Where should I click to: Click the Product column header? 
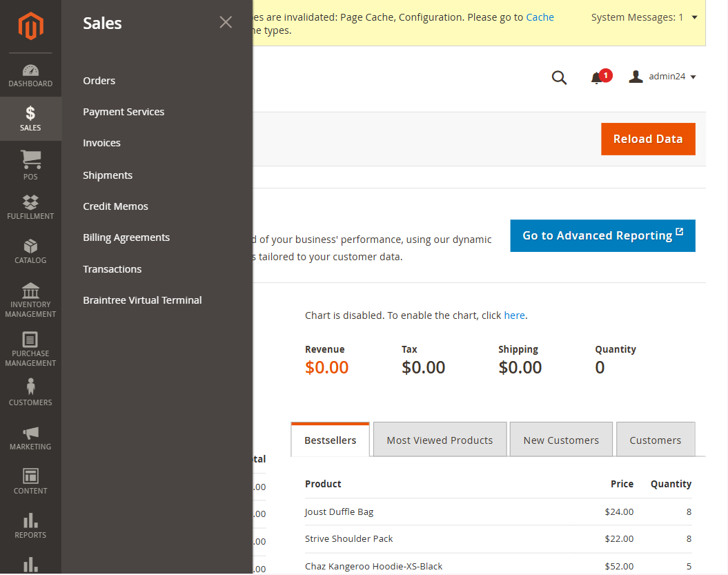click(323, 484)
